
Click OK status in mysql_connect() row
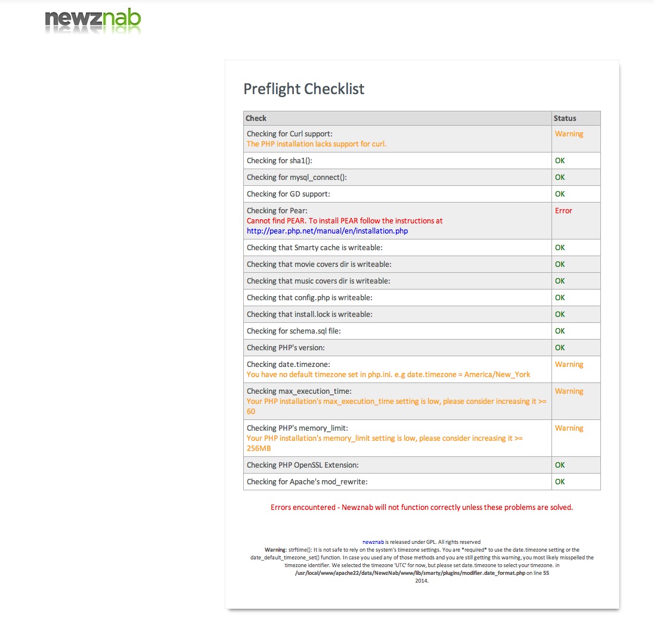click(560, 177)
